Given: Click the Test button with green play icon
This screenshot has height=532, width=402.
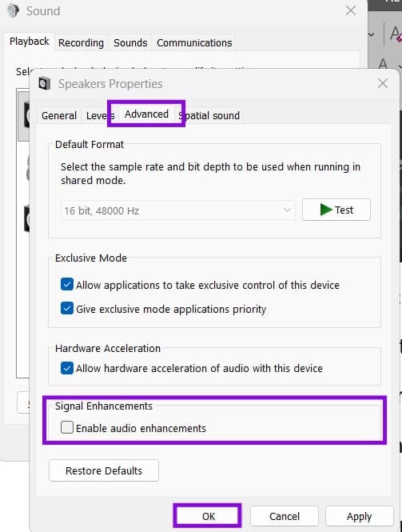Looking at the screenshot, I should coord(336,210).
